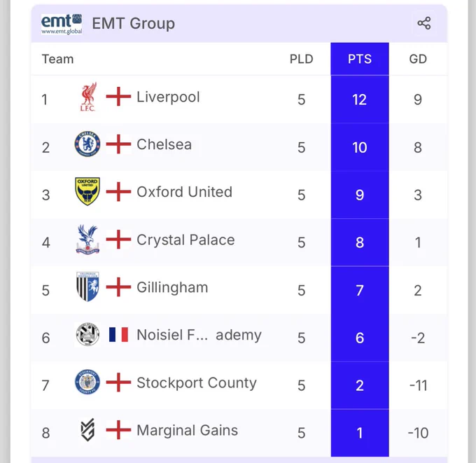Viewport: 476px width, 463px height.
Task: Open the EMT logo in the header
Action: click(x=62, y=24)
